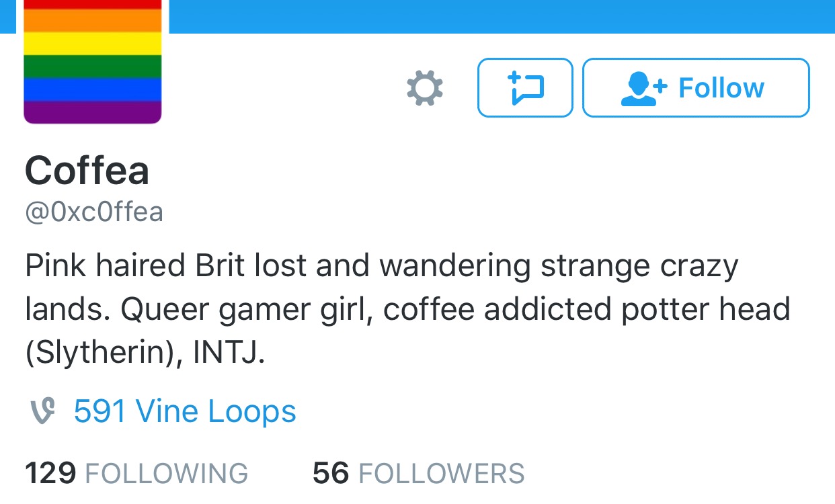The width and height of the screenshot is (835, 504).
Task: Click the orange stripe of the avatar
Action: pos(93,21)
